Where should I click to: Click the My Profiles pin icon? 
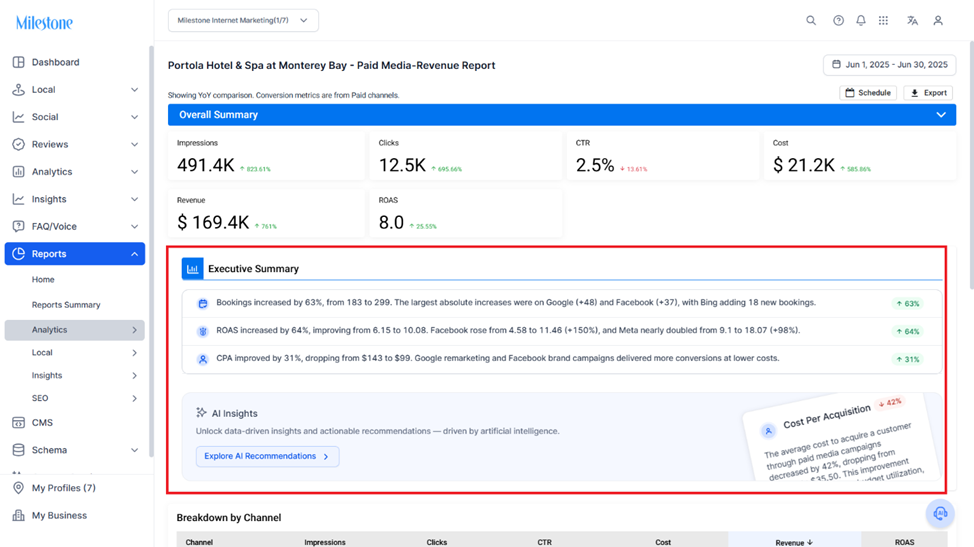[x=19, y=488]
